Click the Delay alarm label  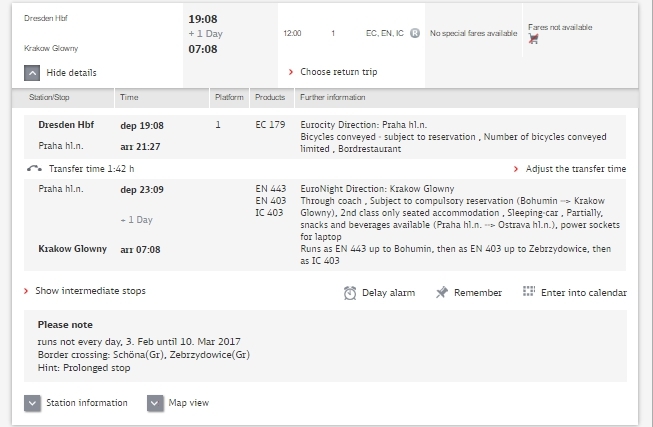tap(388, 292)
